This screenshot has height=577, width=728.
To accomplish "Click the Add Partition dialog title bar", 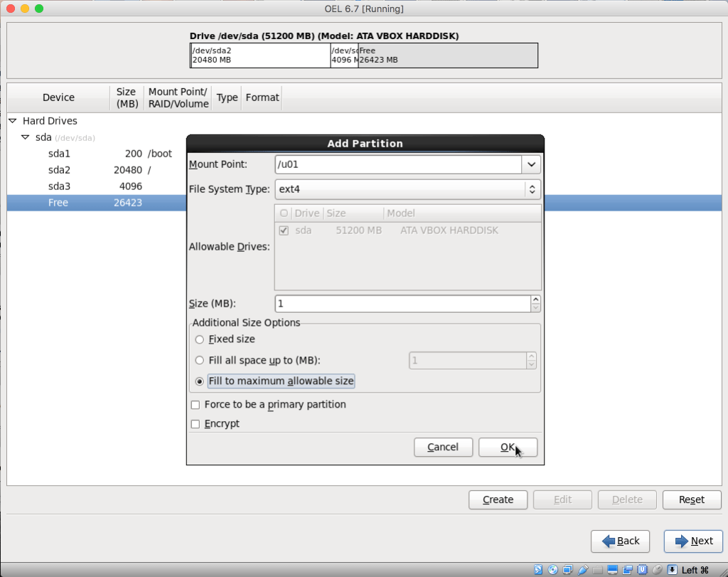I will [365, 144].
